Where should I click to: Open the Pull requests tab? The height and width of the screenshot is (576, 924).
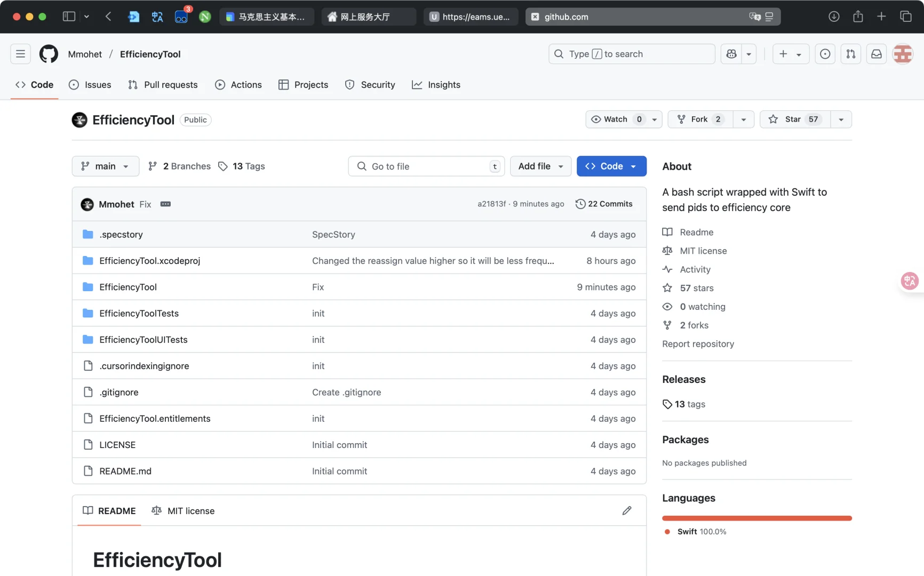(163, 85)
